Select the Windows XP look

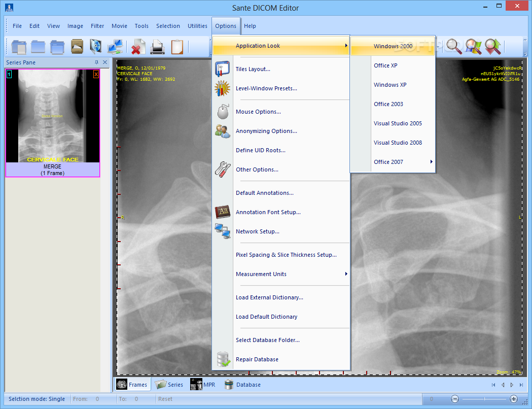393,85
